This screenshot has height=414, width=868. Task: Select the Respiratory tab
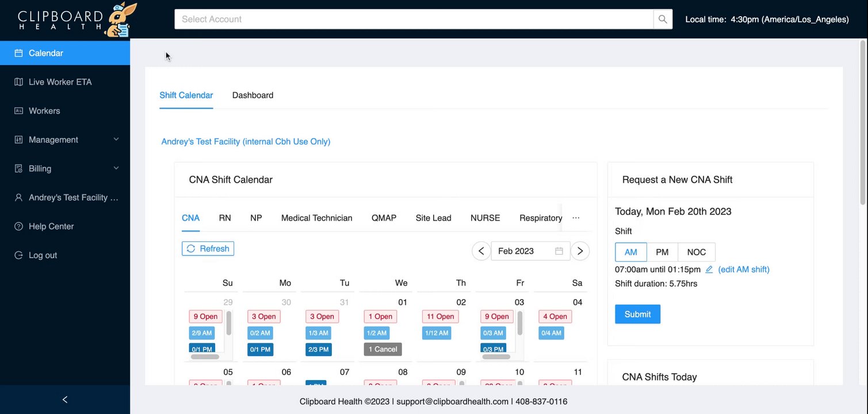tap(541, 218)
